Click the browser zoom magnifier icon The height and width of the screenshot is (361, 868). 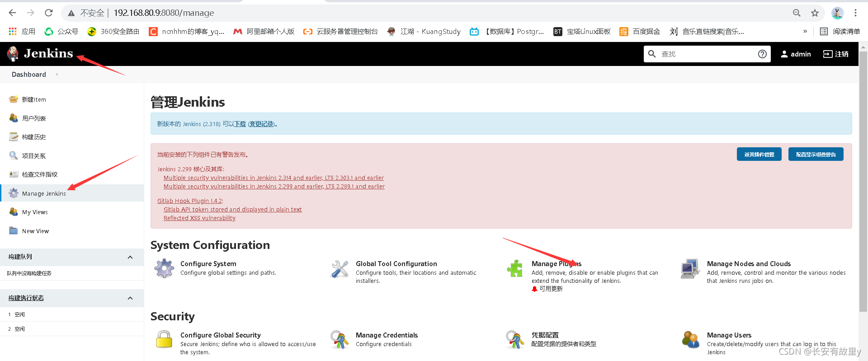coord(797,13)
